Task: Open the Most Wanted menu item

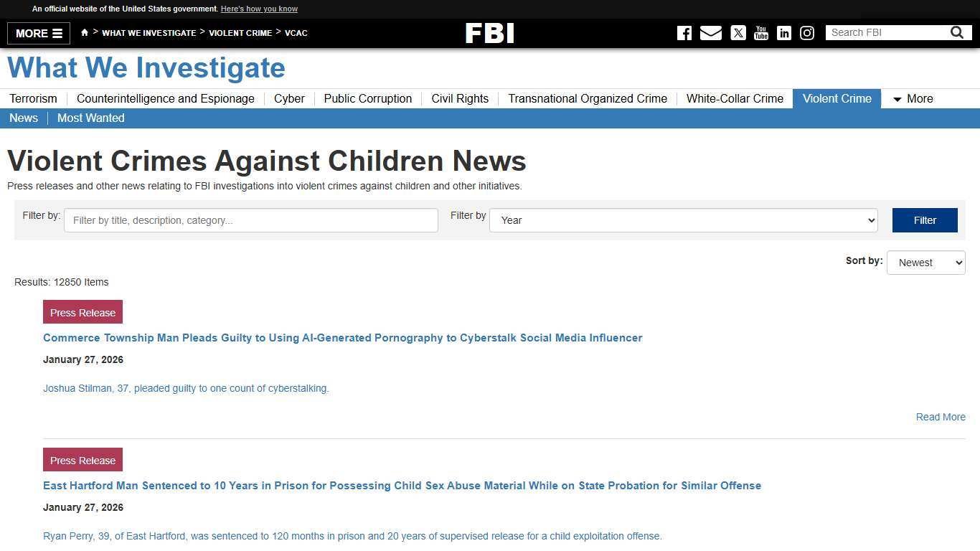Action: click(90, 118)
